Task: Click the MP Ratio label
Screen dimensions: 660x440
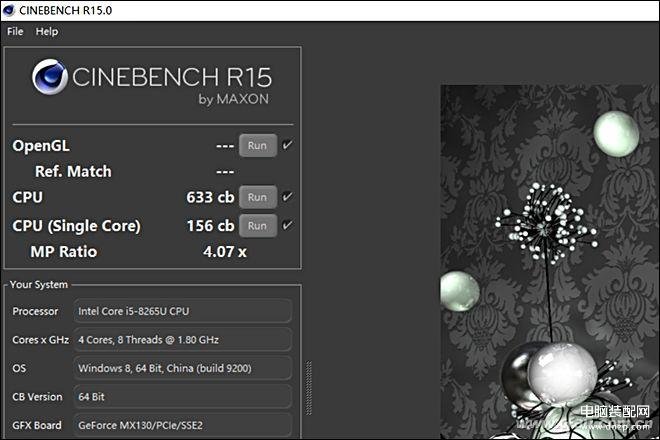Action: click(x=64, y=252)
